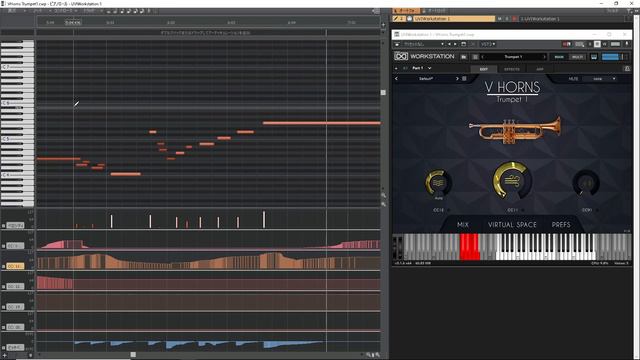Adjust the large center CC11 breath knob
Viewport: 640px width, 360px height.
512,180
